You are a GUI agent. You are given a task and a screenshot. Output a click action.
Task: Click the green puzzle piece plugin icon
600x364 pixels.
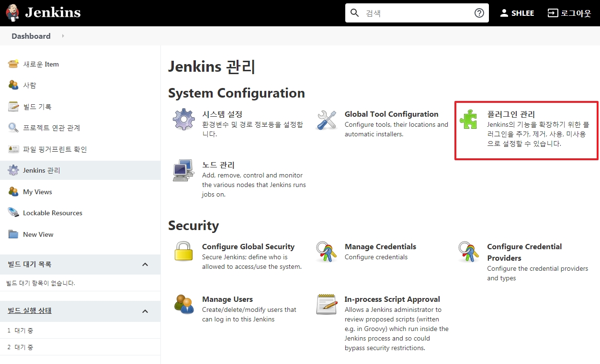pos(468,120)
